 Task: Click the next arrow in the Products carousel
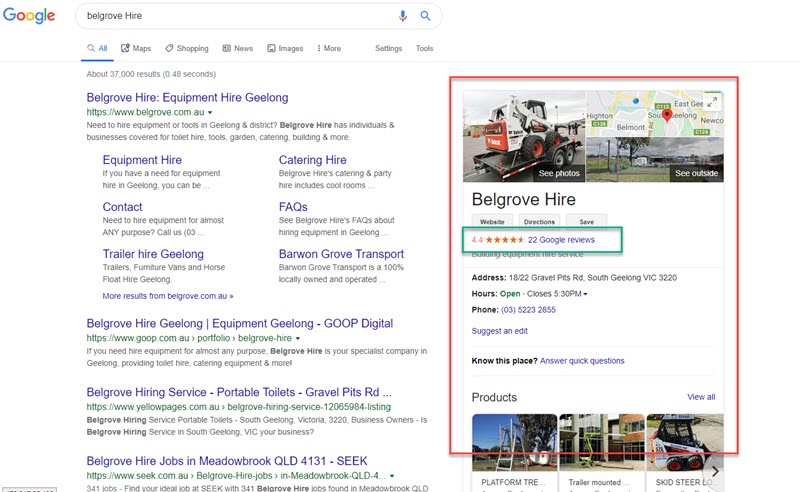tap(713, 470)
